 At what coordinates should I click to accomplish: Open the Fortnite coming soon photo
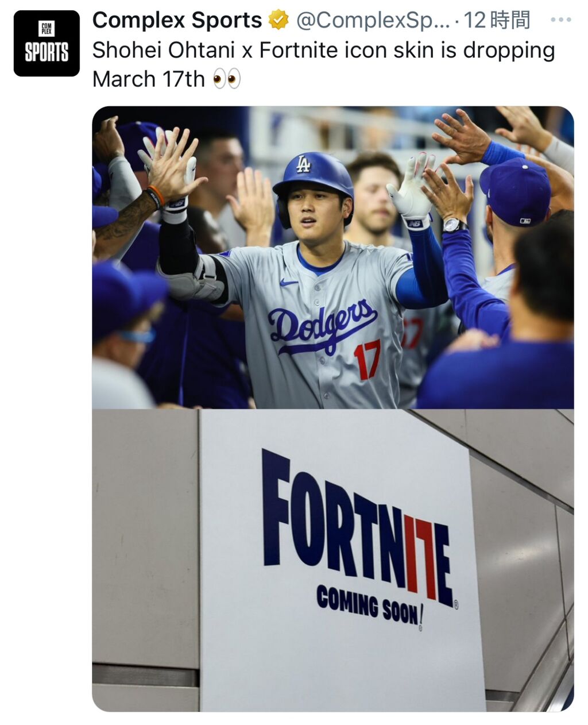pyautogui.click(x=332, y=560)
